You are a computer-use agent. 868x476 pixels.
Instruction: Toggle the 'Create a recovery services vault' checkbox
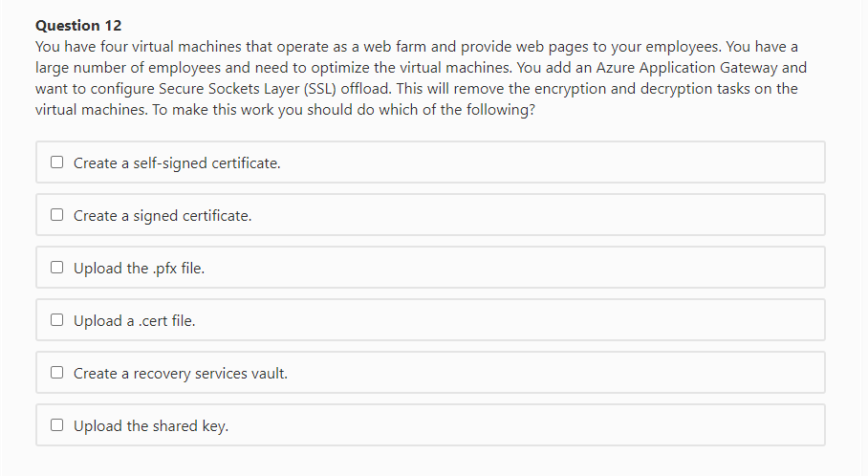(x=57, y=373)
